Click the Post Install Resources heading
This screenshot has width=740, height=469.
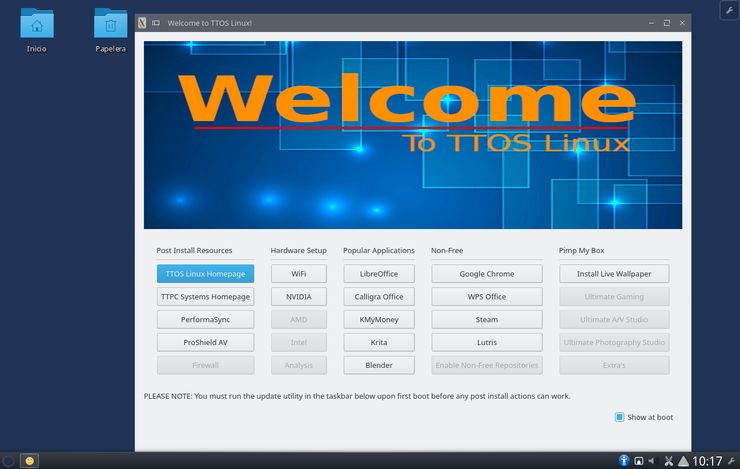coord(194,251)
